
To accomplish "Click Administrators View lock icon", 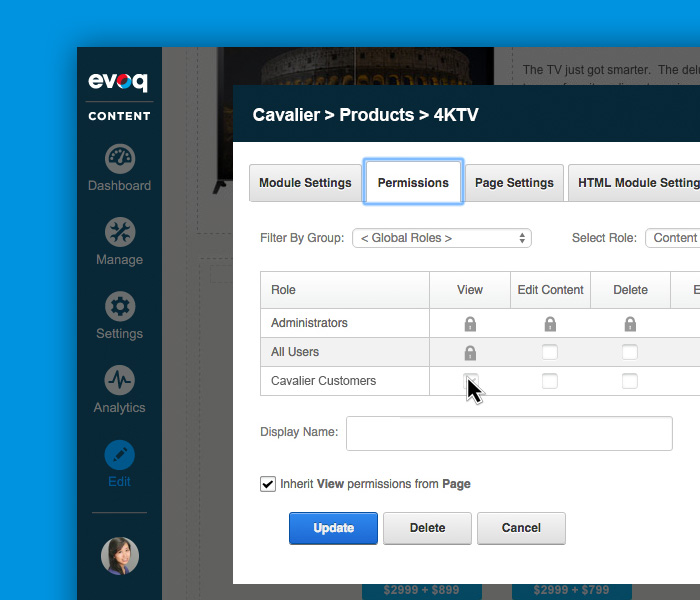I will click(470, 324).
